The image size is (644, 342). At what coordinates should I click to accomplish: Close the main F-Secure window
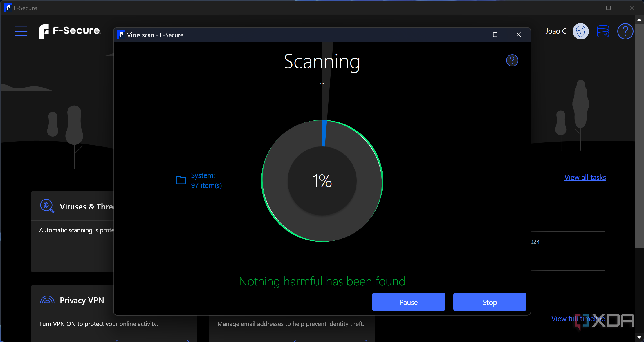pyautogui.click(x=632, y=8)
